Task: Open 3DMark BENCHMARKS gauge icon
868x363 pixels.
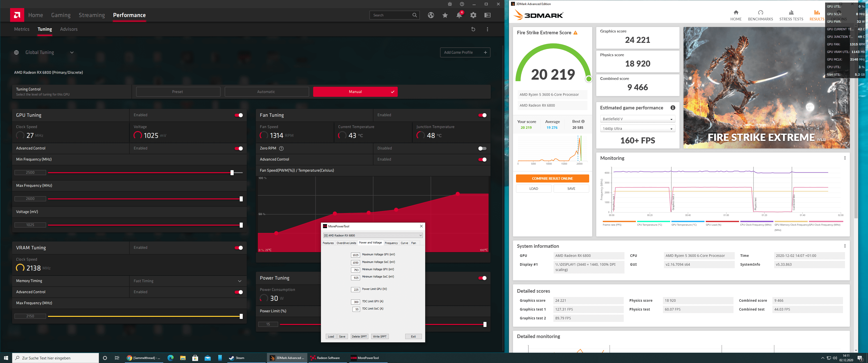Action: pyautogui.click(x=760, y=12)
